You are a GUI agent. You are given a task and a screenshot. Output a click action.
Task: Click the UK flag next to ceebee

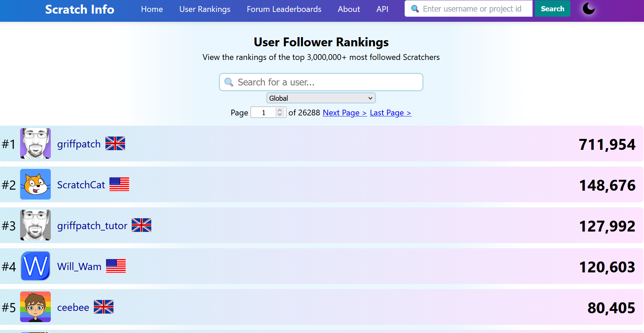coord(104,307)
